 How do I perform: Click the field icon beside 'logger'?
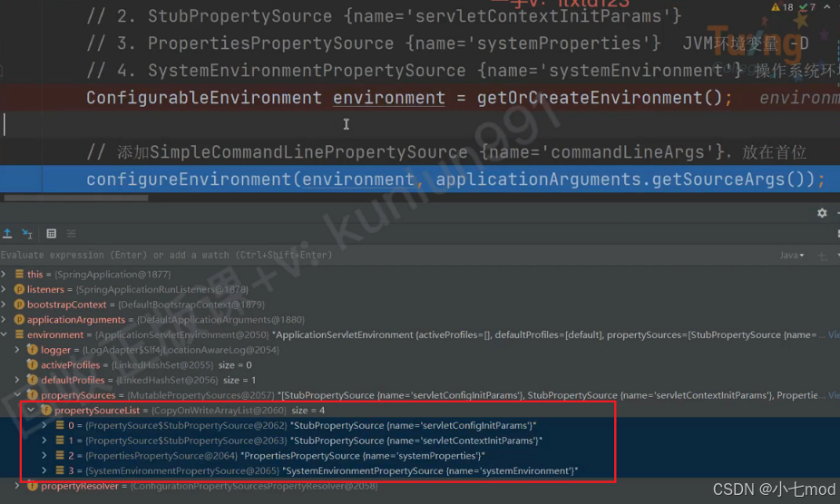coord(32,350)
